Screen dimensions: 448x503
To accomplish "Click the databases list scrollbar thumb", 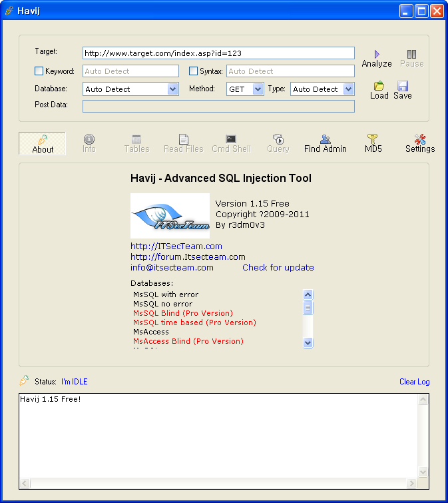I will (x=308, y=308).
